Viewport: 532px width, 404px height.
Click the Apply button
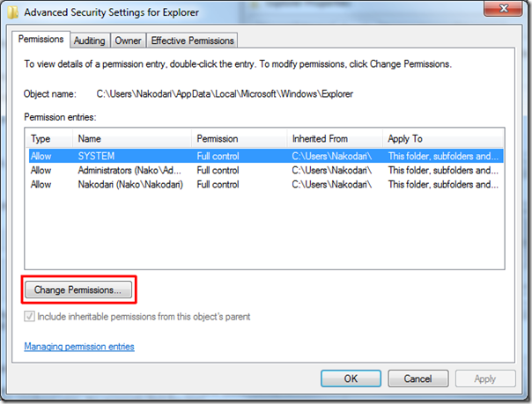point(485,378)
